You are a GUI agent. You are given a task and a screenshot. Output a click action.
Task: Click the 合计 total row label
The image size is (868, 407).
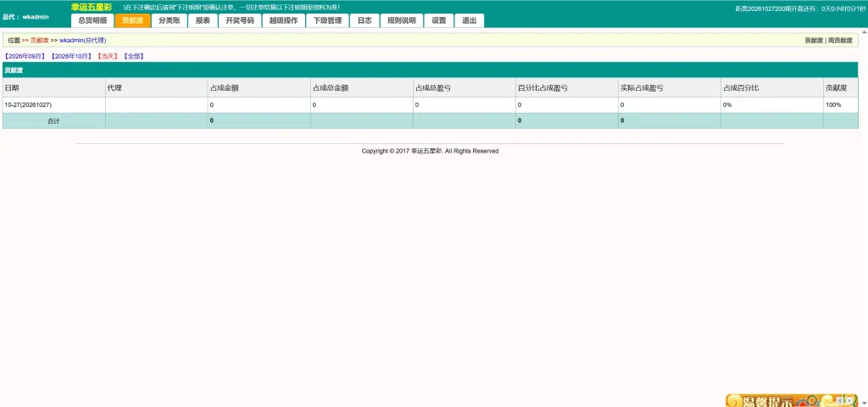(53, 120)
